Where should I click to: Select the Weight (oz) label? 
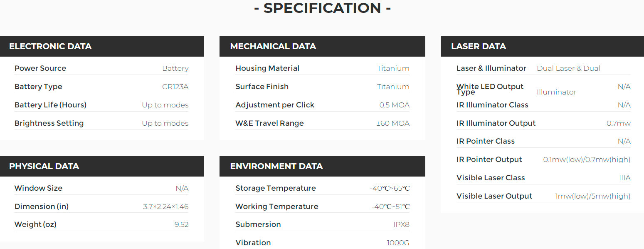[35, 224]
